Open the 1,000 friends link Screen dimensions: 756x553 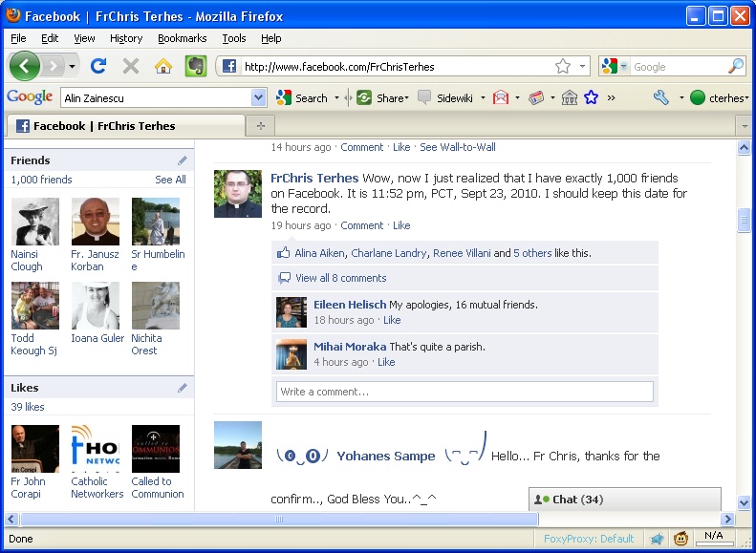point(41,180)
